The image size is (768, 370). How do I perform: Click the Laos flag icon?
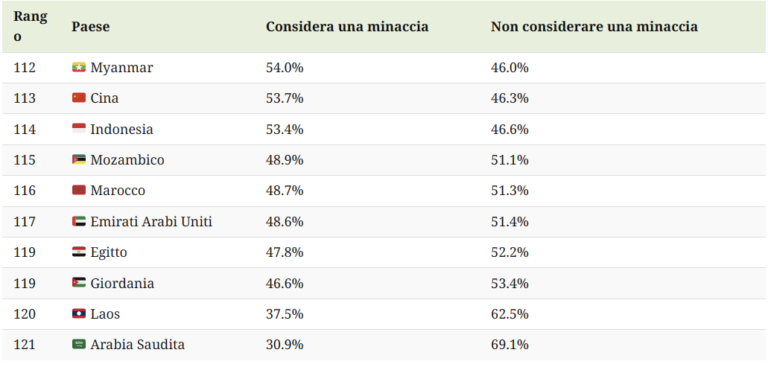(79, 314)
